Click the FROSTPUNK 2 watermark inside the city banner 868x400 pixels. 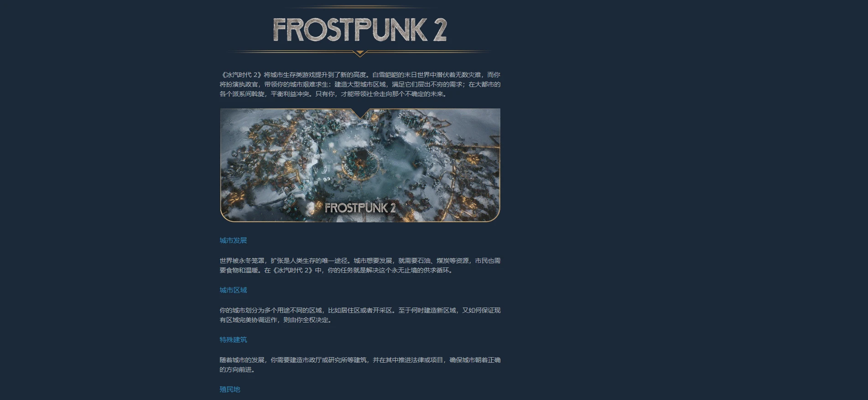pyautogui.click(x=360, y=208)
